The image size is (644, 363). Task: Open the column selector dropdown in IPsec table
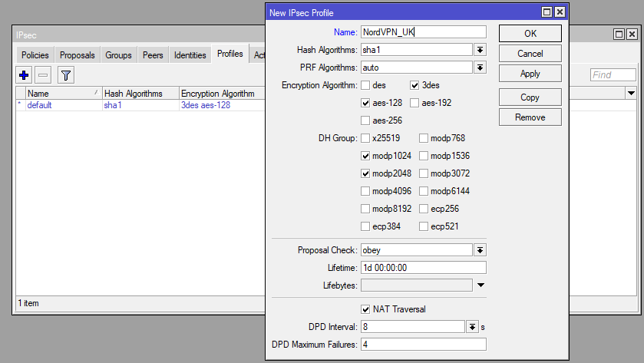coord(631,93)
